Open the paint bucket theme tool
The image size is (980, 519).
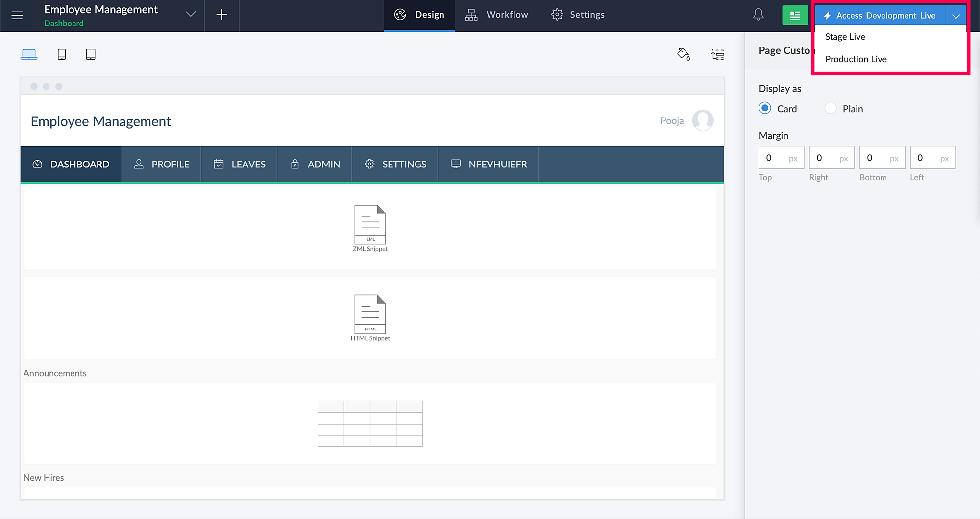684,54
